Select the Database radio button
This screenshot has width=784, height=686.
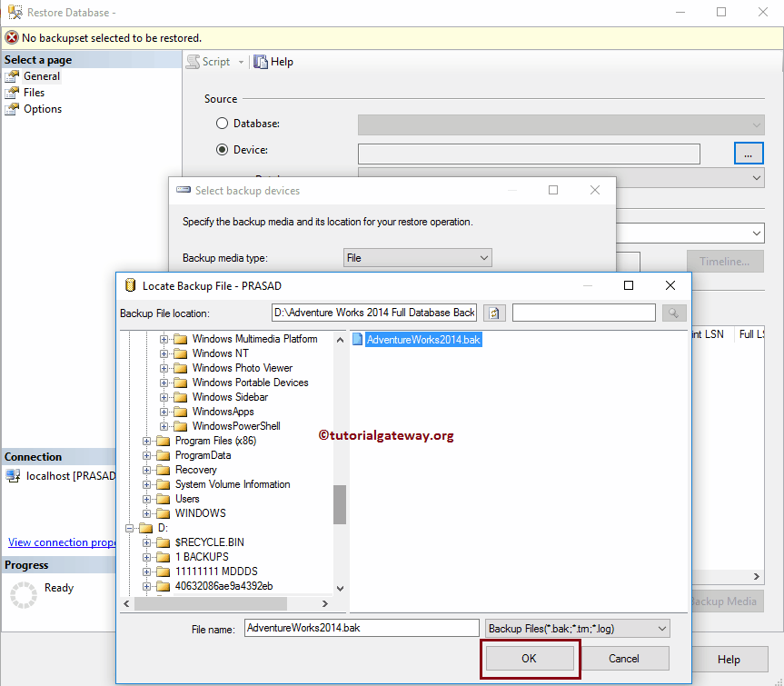(222, 123)
